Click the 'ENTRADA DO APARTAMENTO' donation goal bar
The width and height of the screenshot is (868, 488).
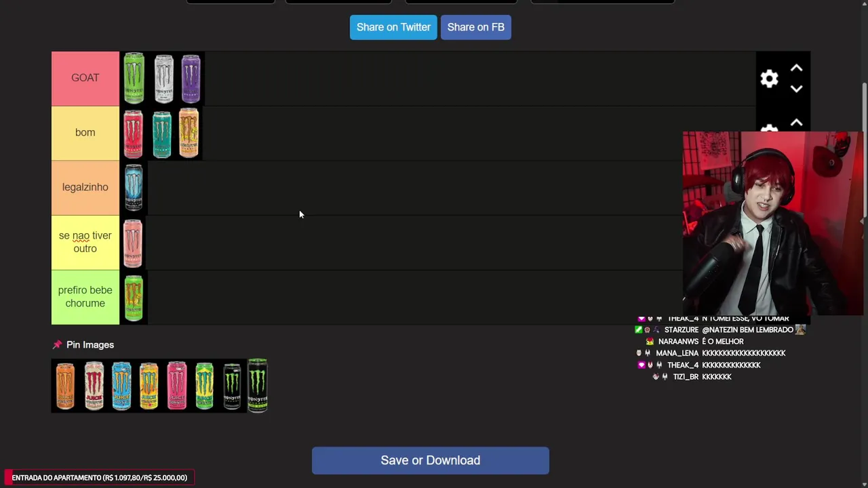(100, 478)
